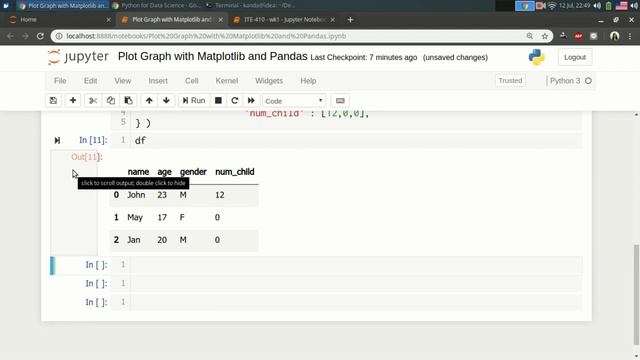
Task: Open the browser profile avatar
Action: (615, 36)
